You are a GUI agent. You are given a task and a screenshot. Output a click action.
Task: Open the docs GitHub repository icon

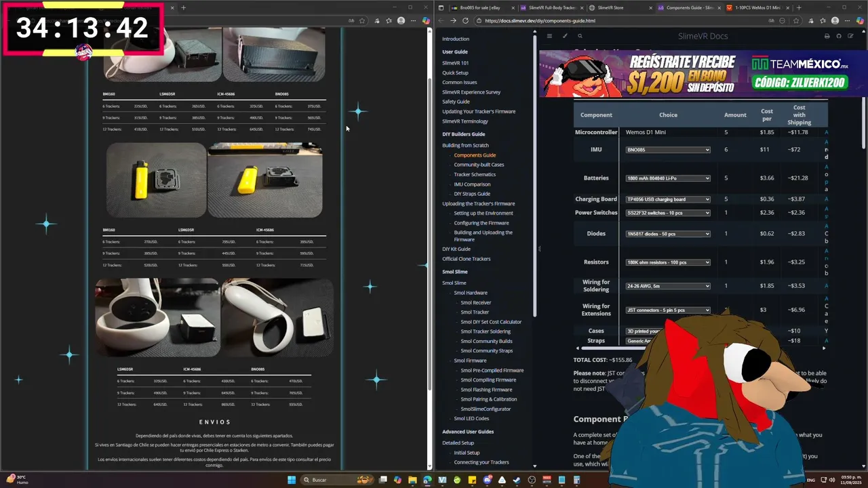tap(839, 36)
